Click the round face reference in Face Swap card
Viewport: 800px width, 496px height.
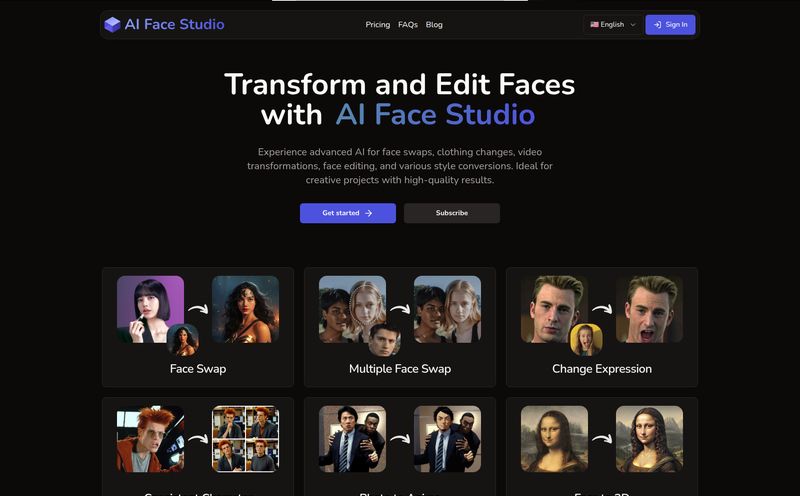coord(183,340)
